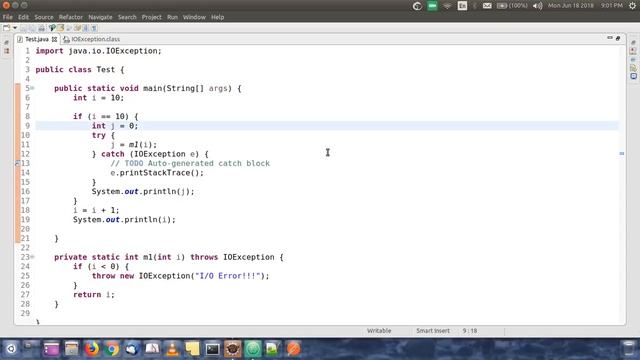Click the 'i = i + 1;' statement
This screenshot has height=360, width=640.
pyautogui.click(x=96, y=210)
